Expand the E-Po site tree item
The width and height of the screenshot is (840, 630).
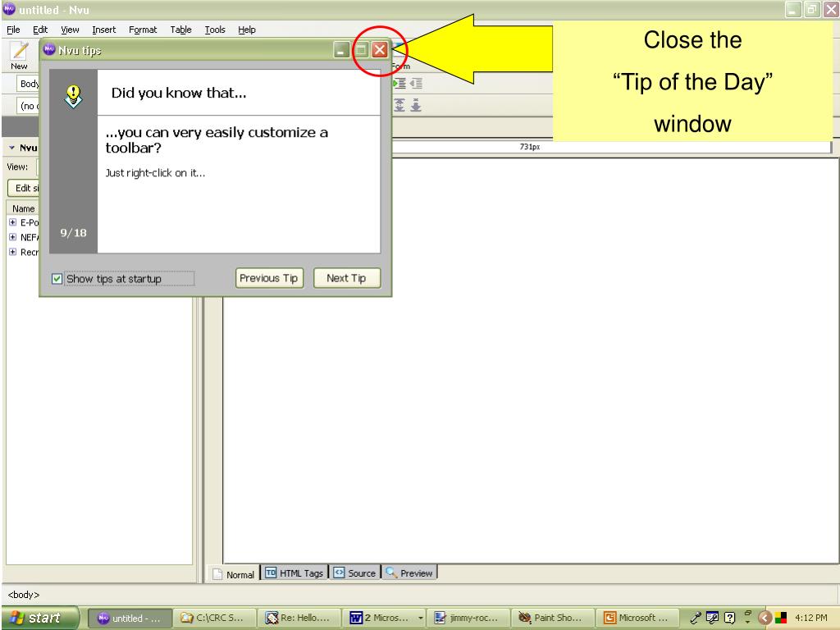pos(13,221)
